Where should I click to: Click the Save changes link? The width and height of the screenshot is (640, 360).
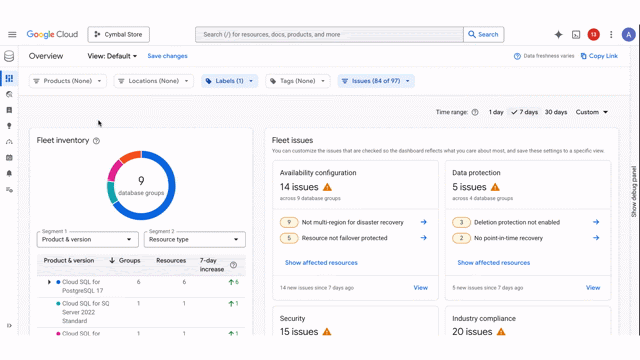167,56
